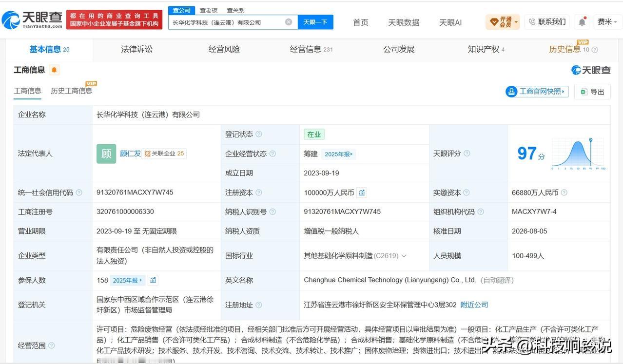Click the 联系我们 button
623x364 pixels.
547,22
